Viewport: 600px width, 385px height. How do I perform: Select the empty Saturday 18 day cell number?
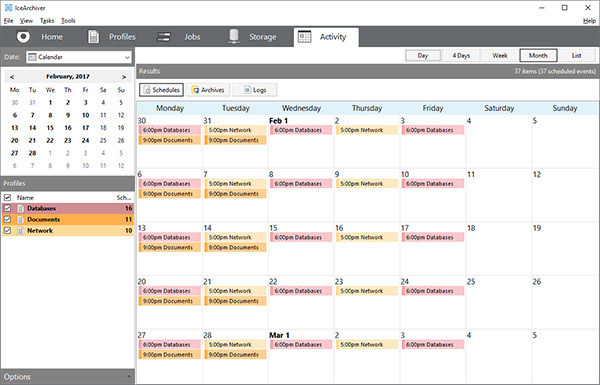tap(471, 228)
